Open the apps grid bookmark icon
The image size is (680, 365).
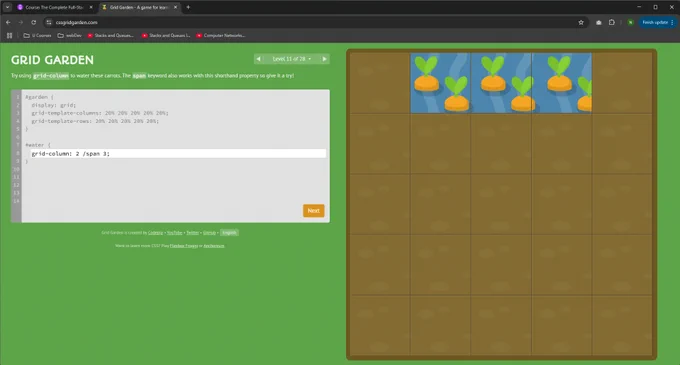pos(10,36)
